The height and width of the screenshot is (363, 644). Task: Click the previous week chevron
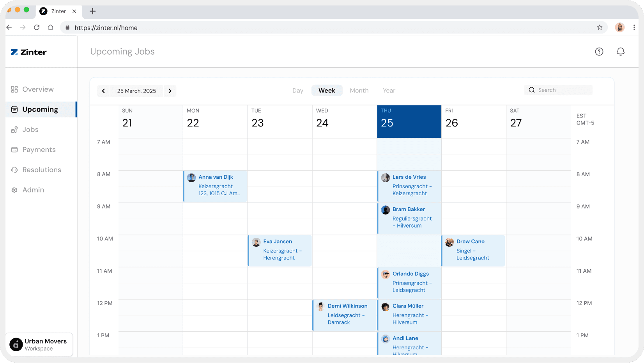tap(104, 91)
